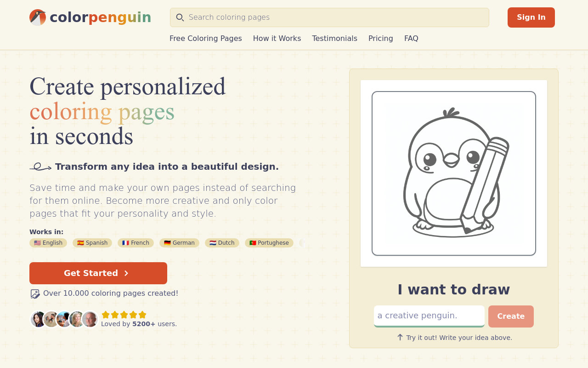Screen dimensions: 588x368
Task: Click the image icon beside Over 10.000
Action: point(35,293)
